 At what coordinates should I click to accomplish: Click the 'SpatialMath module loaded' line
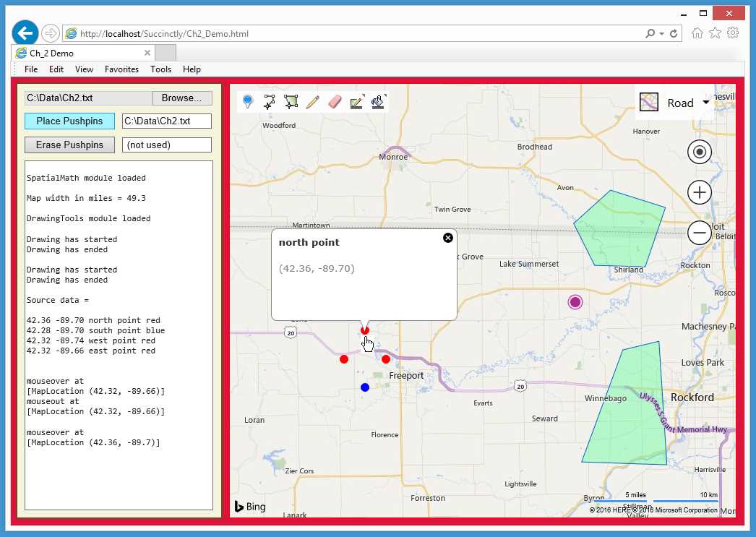(x=86, y=178)
